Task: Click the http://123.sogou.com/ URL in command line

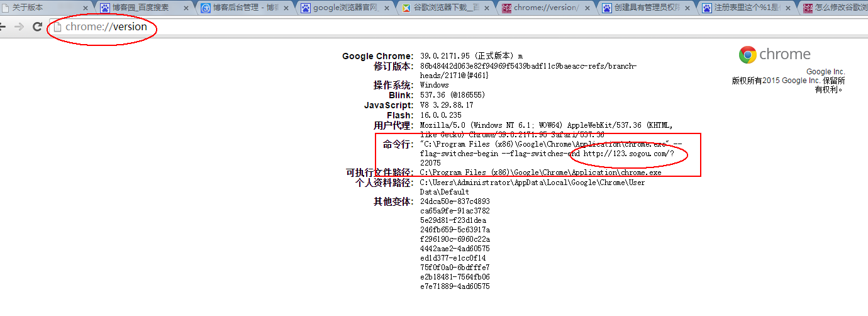Action: [x=628, y=154]
